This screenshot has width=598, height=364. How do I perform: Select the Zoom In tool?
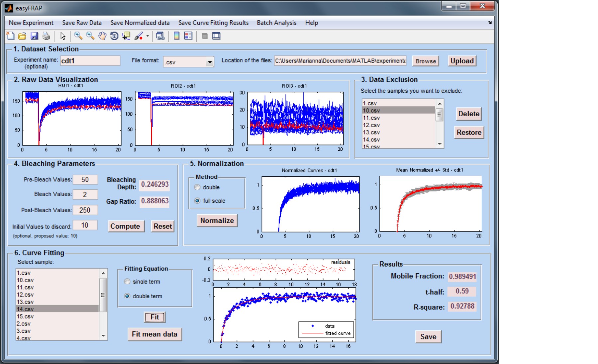(x=78, y=36)
